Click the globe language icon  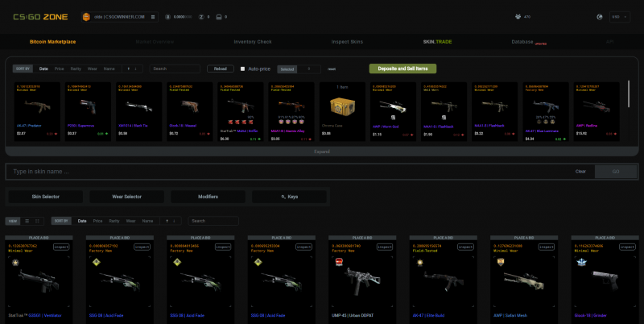(x=600, y=17)
